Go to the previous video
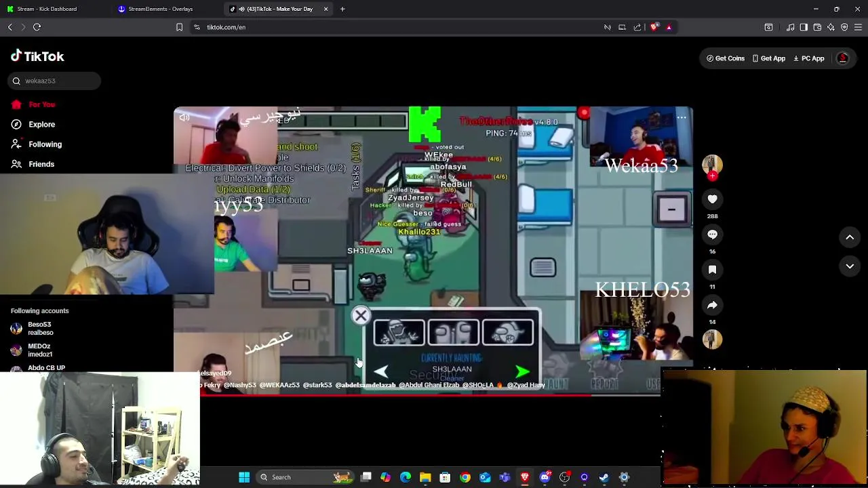This screenshot has height=488, width=868. point(850,237)
